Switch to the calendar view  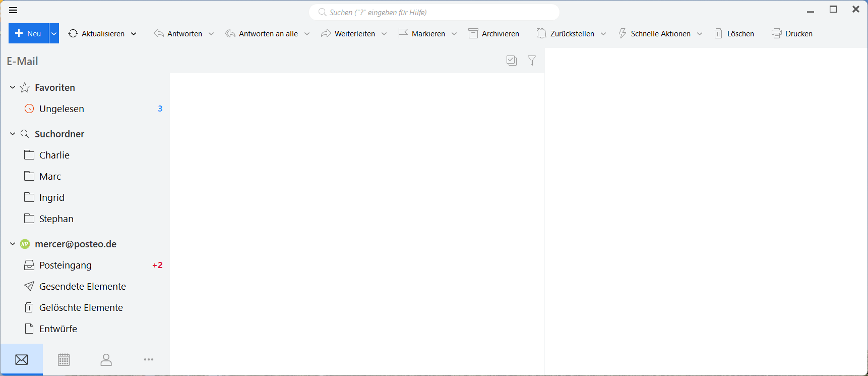point(64,360)
